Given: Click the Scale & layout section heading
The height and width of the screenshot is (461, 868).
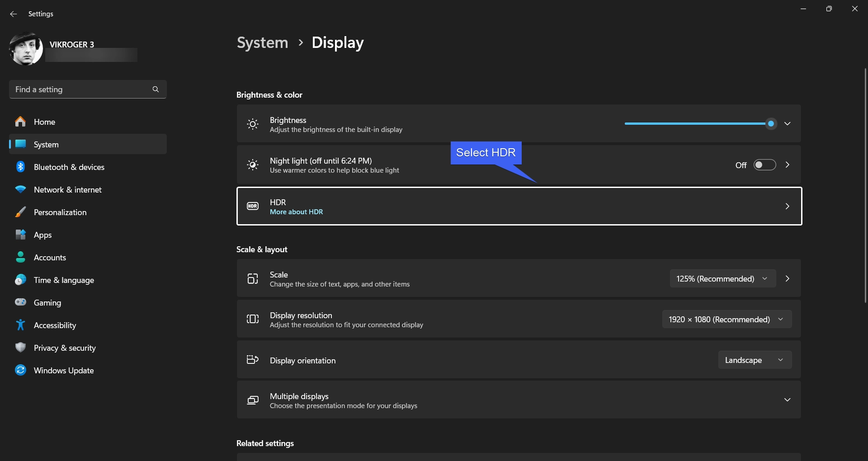Looking at the screenshot, I should pyautogui.click(x=262, y=249).
